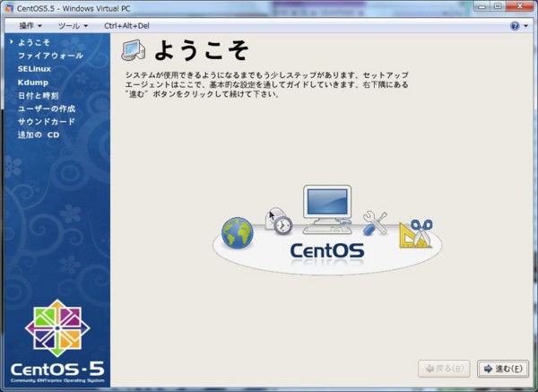Viewport: 538px width, 392px height.
Task: Click the welcome description paragraph
Action: coord(266,84)
